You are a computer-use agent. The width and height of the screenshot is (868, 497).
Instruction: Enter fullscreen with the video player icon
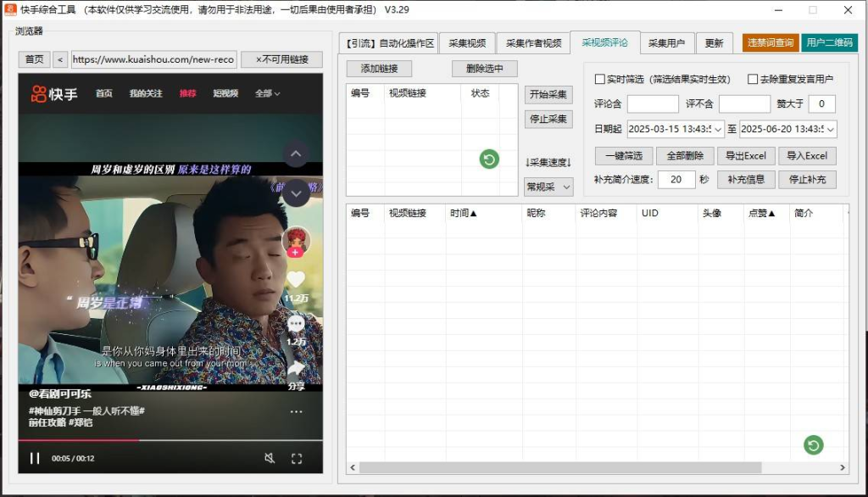pyautogui.click(x=297, y=458)
